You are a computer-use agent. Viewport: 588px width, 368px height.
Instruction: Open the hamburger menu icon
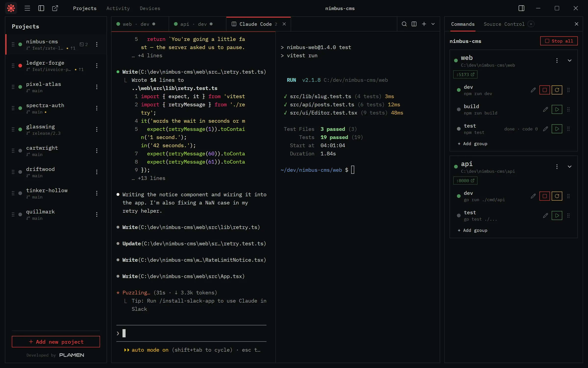pyautogui.click(x=27, y=8)
